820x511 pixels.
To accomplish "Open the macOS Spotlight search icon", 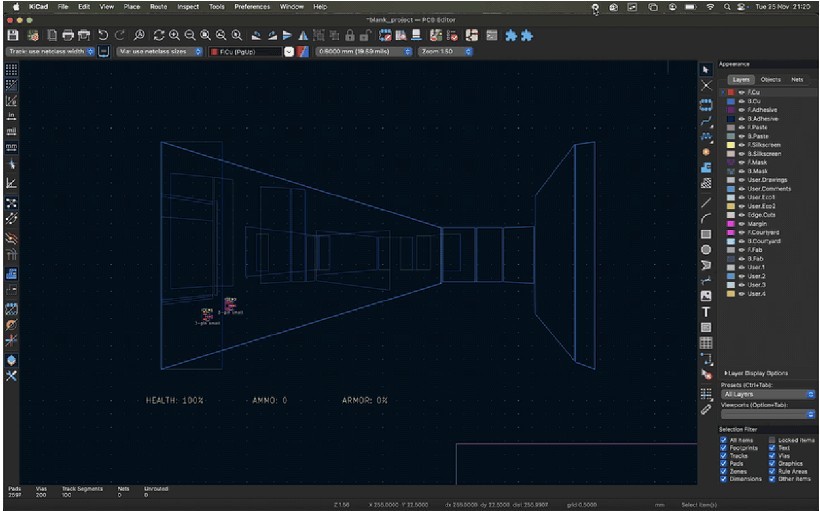I will [727, 6].
